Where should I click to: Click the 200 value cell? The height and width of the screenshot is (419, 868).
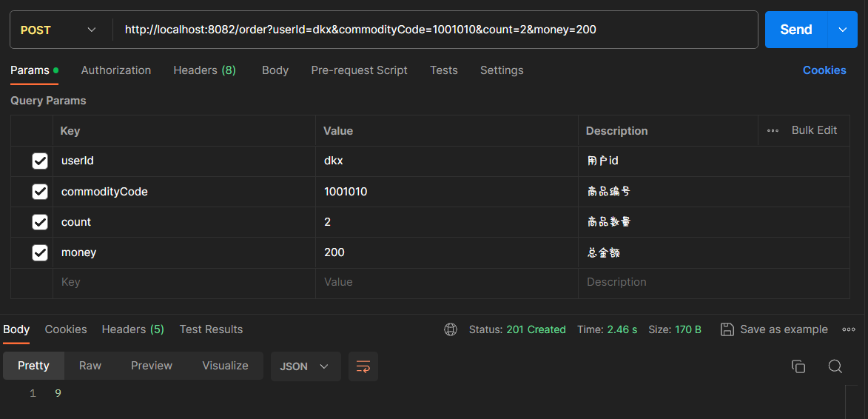(x=447, y=252)
